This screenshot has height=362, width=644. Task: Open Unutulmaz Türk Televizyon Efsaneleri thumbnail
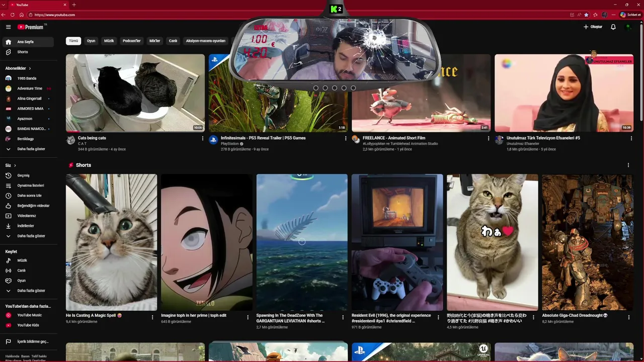(x=564, y=93)
